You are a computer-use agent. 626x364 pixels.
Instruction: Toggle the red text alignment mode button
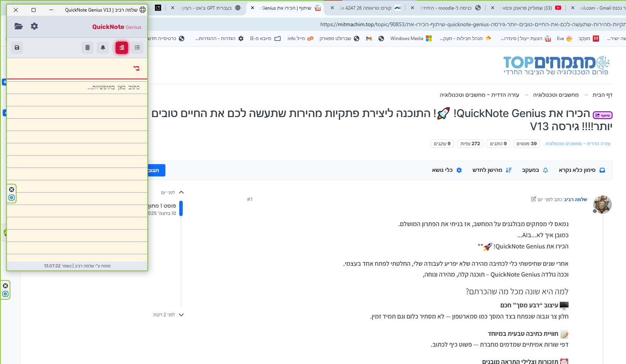point(122,47)
